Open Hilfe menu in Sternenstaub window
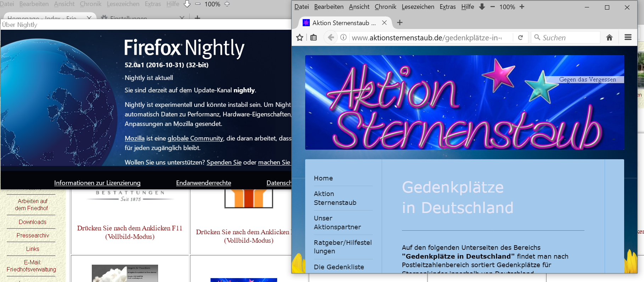The width and height of the screenshot is (644, 282). [467, 7]
